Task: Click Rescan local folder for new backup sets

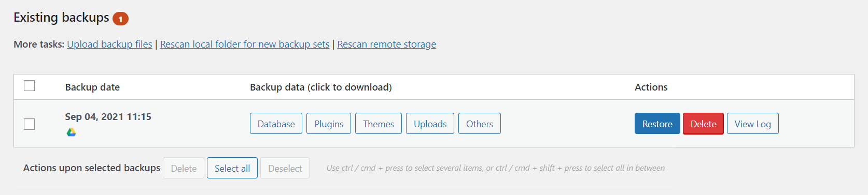Action: 245,44
